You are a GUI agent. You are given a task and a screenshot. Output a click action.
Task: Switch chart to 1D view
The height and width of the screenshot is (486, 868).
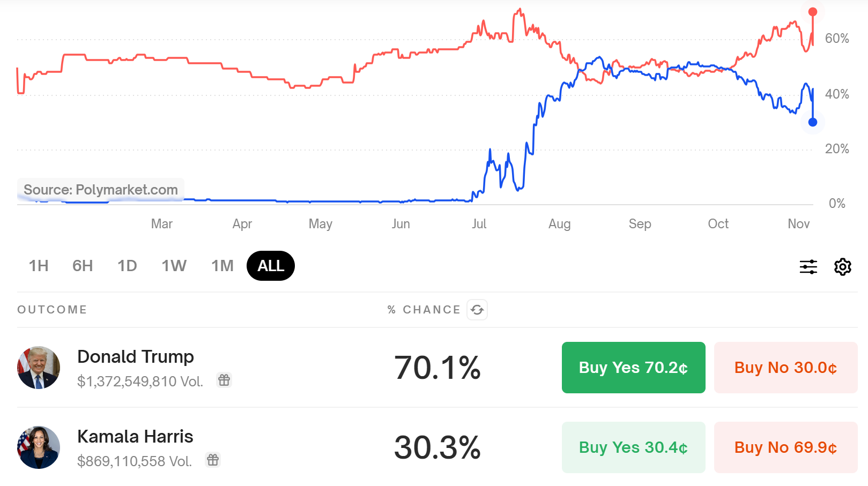click(x=127, y=265)
